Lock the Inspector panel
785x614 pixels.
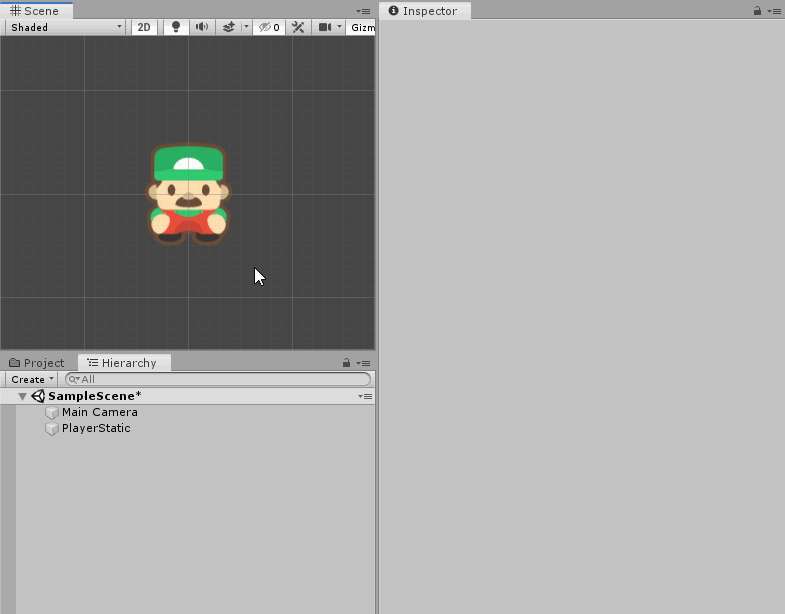pos(757,11)
